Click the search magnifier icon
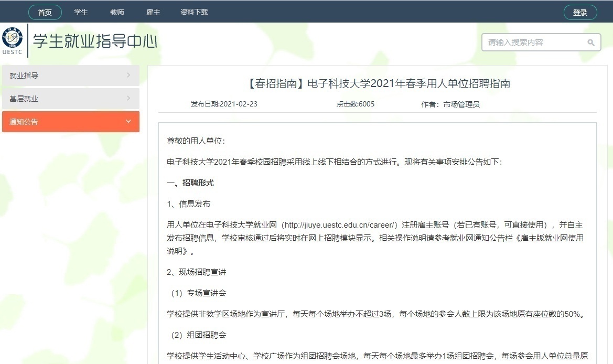The width and height of the screenshot is (613, 364). (592, 42)
